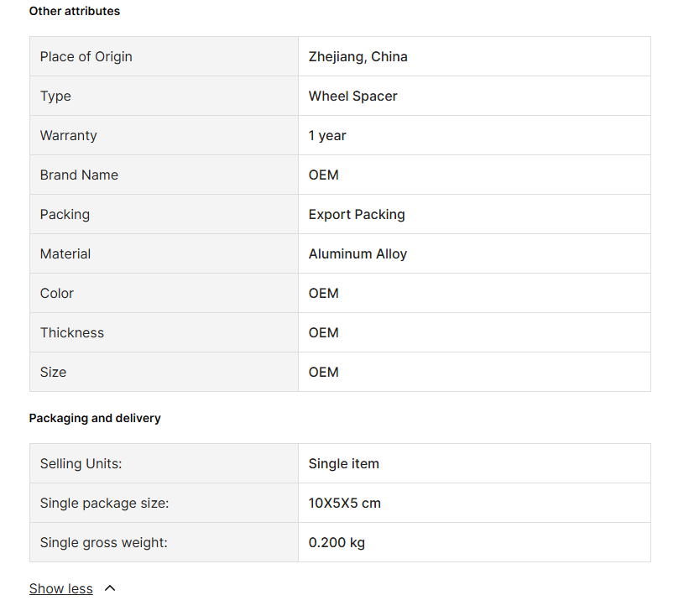Viewport: 689px width, 616px height.
Task: Click the "Thickness" row label
Action: (x=72, y=333)
